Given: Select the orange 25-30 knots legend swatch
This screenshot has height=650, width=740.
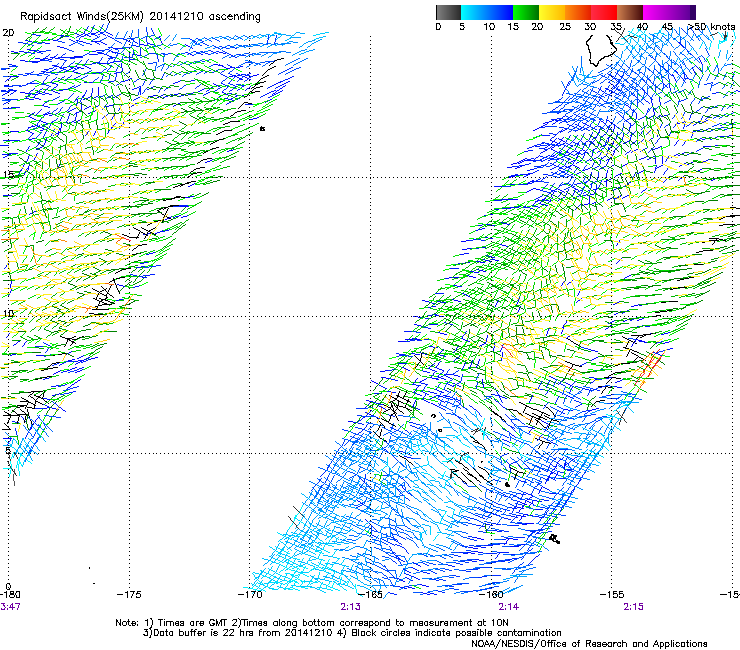Looking at the screenshot, I should (578, 12).
